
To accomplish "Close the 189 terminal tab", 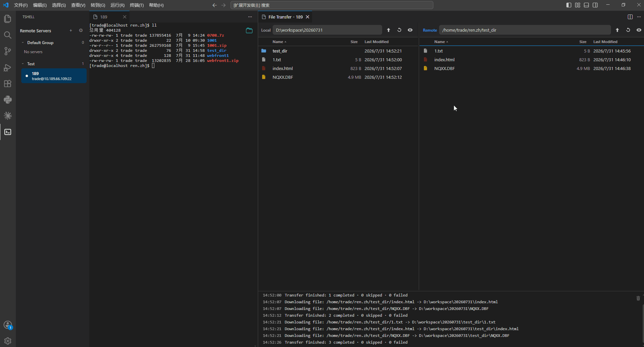I will tap(125, 17).
